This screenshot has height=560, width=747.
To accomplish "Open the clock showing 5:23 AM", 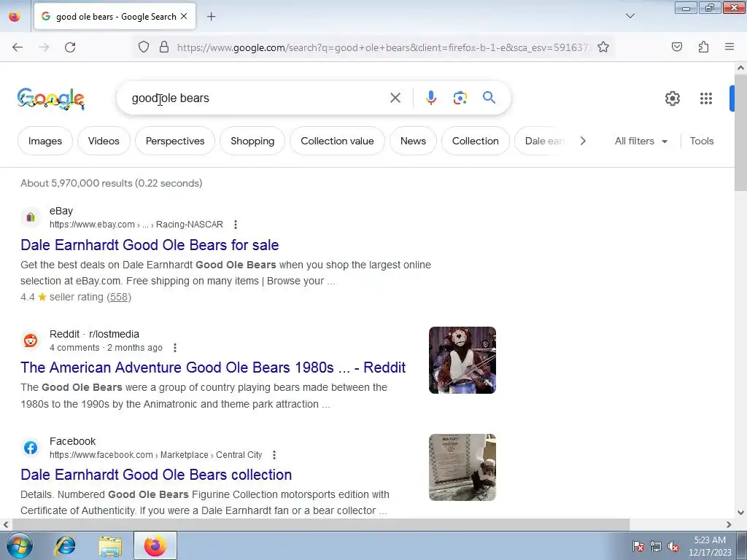I will point(710,546).
